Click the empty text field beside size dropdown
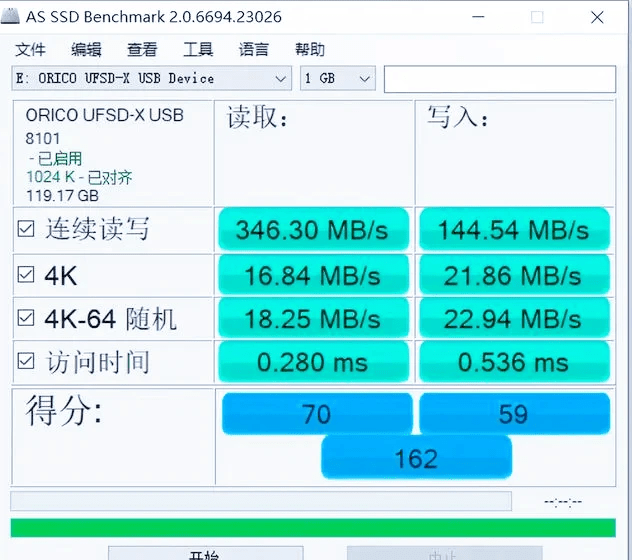Screen dimensions: 632x560 pos(499,79)
